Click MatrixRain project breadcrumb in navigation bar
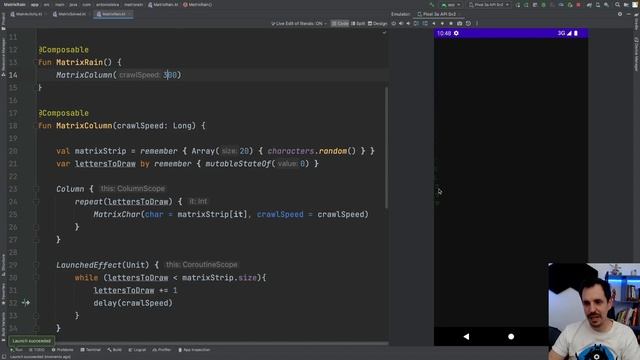The height and width of the screenshot is (360, 640). click(14, 5)
